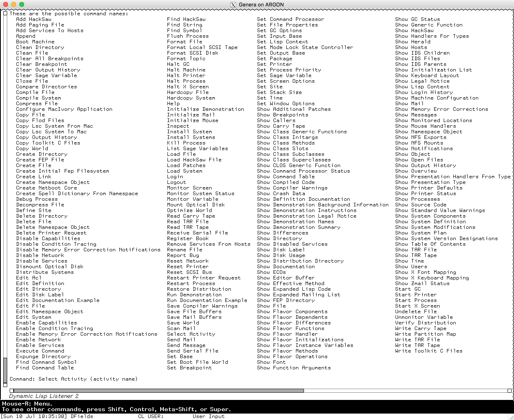Screen dimensions: 514x420
Task: Select the "Add HackSaw" command
Action: coord(33,19)
